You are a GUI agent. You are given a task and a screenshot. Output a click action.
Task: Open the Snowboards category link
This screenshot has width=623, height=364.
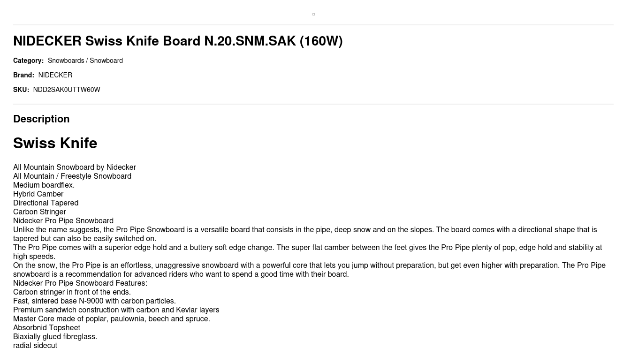[66, 61]
